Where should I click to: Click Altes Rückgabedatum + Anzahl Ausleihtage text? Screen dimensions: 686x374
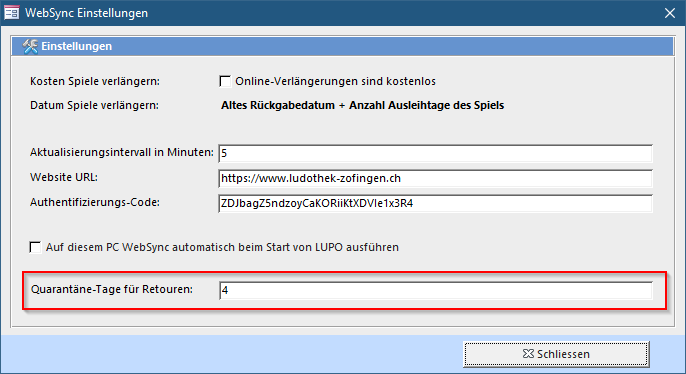click(362, 105)
